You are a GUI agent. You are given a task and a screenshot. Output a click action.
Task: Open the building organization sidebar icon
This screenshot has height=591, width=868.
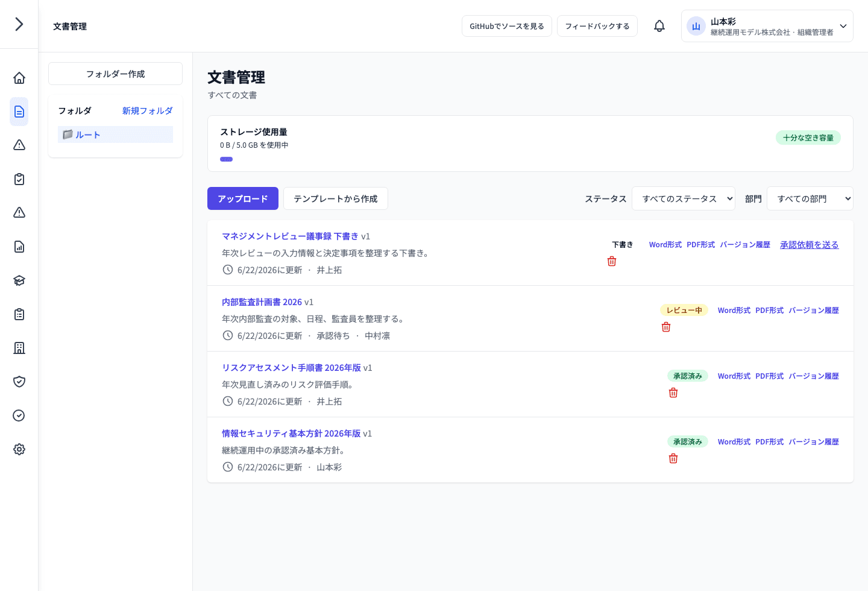(x=19, y=348)
